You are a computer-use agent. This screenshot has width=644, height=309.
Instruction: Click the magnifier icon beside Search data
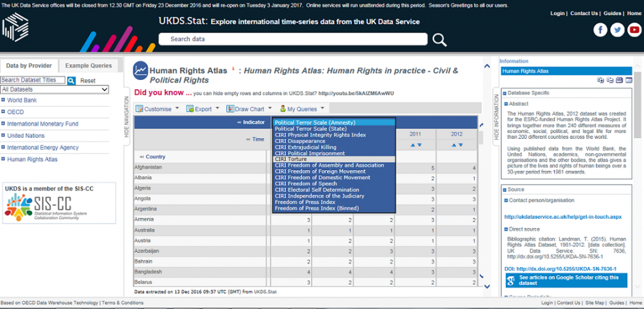[440, 40]
